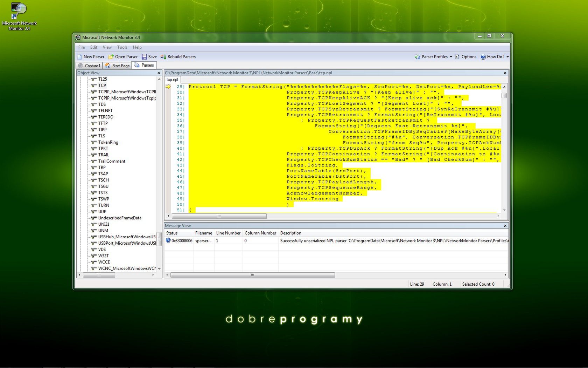588x368 pixels.
Task: Sort messages by Column Number header
Action: click(260, 233)
